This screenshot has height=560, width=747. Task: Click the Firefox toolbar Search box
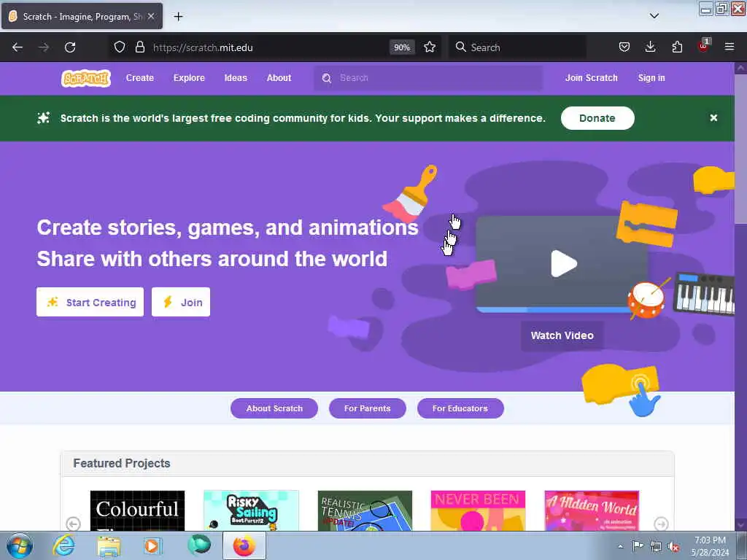click(x=518, y=47)
